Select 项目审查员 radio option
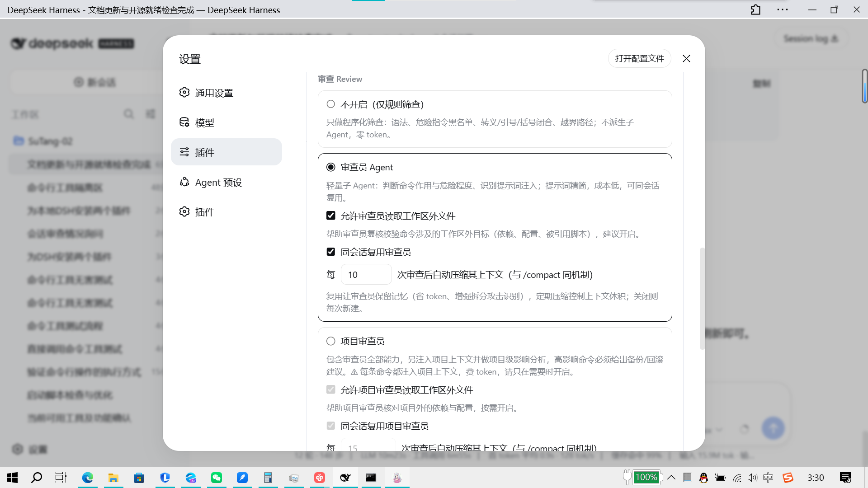 click(331, 341)
